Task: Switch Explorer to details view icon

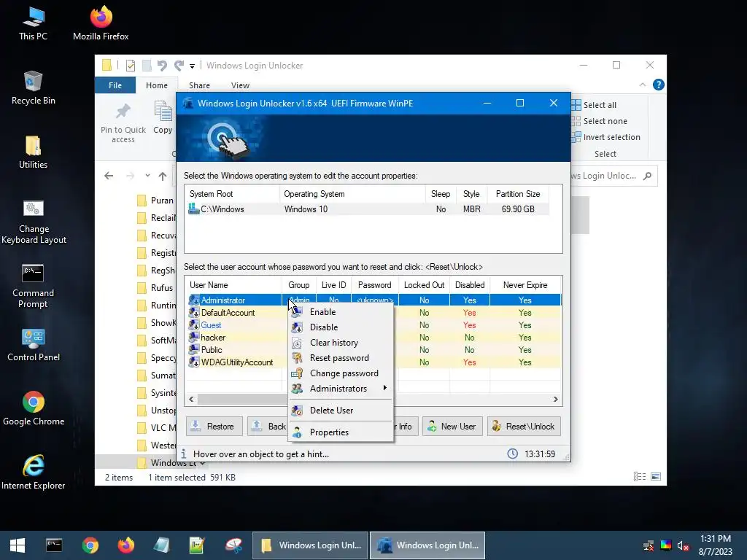Action: click(x=639, y=477)
